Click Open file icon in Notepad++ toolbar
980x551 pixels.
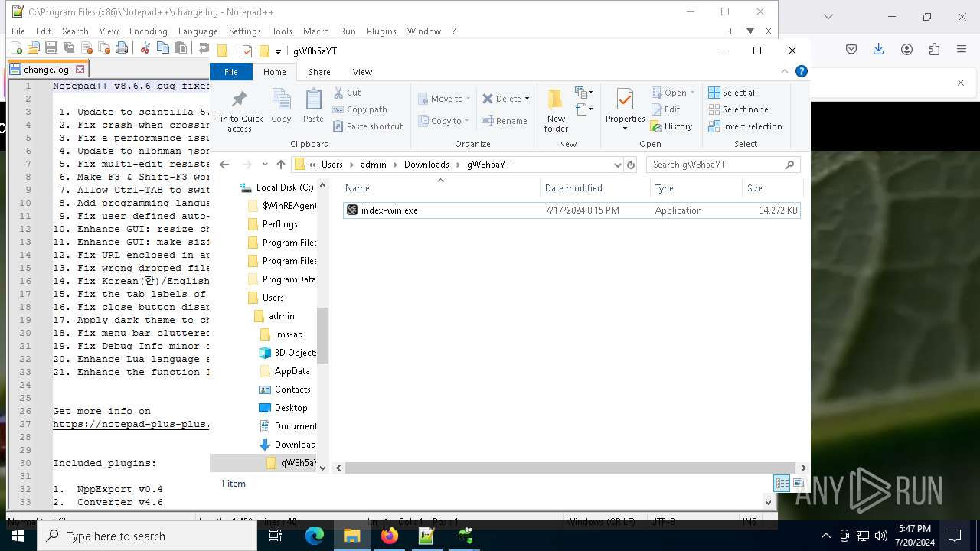coord(33,48)
